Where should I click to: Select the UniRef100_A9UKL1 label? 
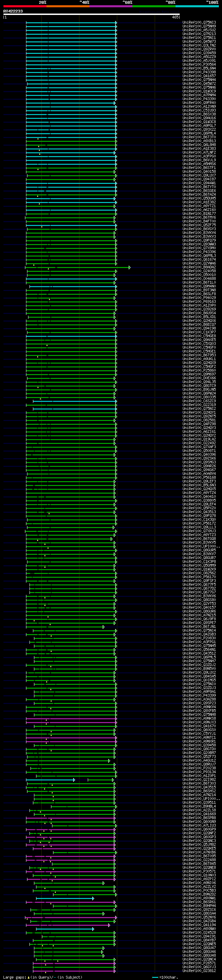pos(199,359)
